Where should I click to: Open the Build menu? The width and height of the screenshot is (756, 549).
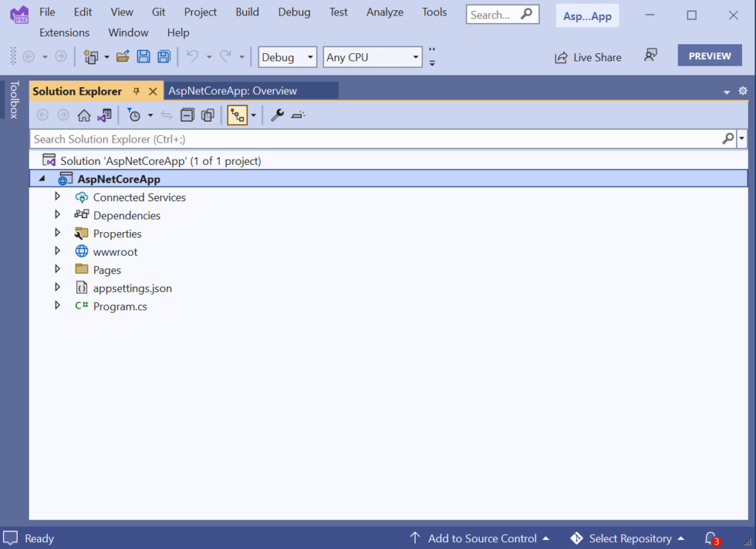pyautogui.click(x=247, y=12)
